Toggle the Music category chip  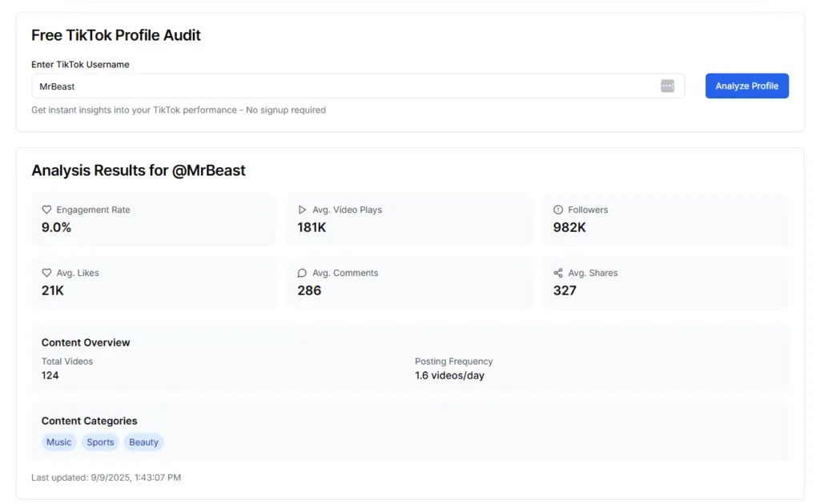pos(58,442)
